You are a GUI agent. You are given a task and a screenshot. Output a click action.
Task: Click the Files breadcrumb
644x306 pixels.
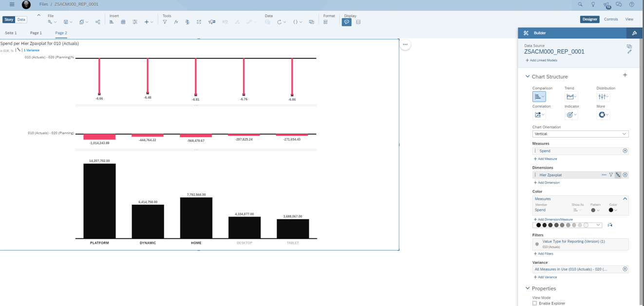tap(44, 4)
